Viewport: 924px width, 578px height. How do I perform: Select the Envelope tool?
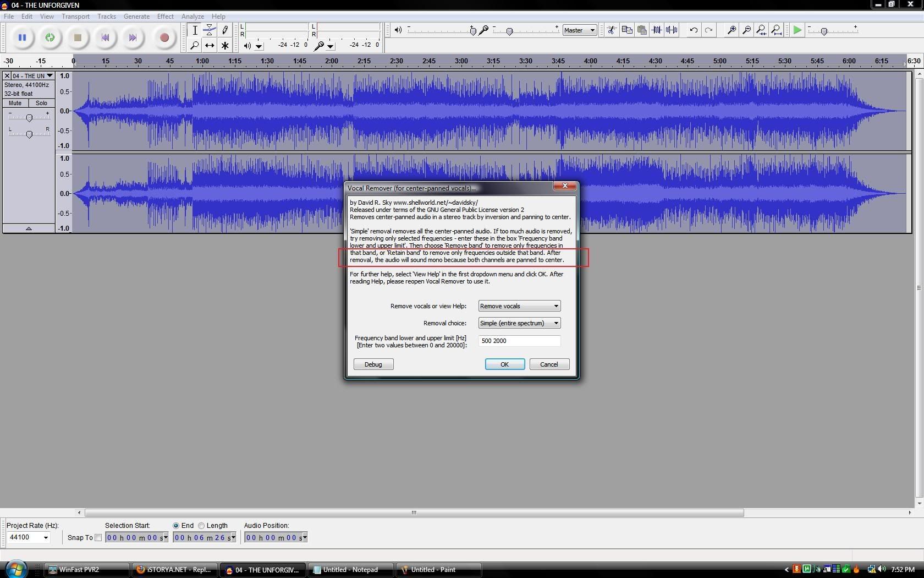(x=210, y=30)
